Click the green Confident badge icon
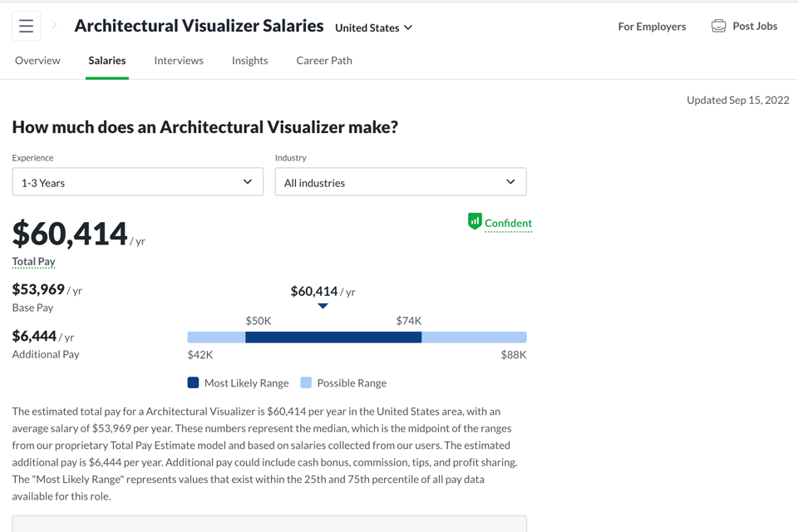Screen dimensions: 798x532 (x=475, y=221)
